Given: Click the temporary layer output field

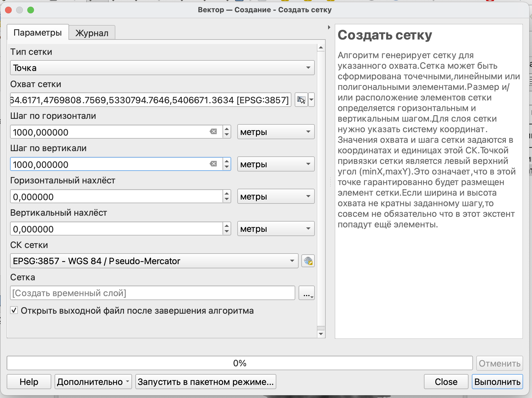Looking at the screenshot, I should click(x=152, y=293).
